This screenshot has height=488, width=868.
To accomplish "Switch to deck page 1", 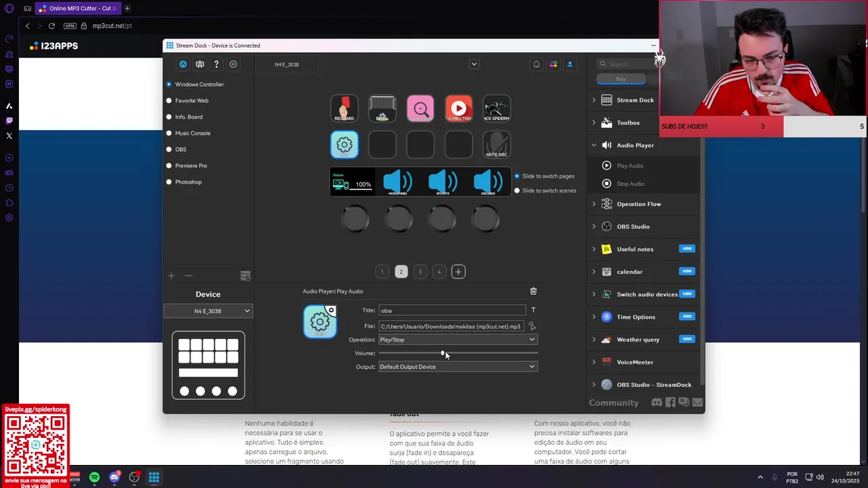I will [382, 272].
